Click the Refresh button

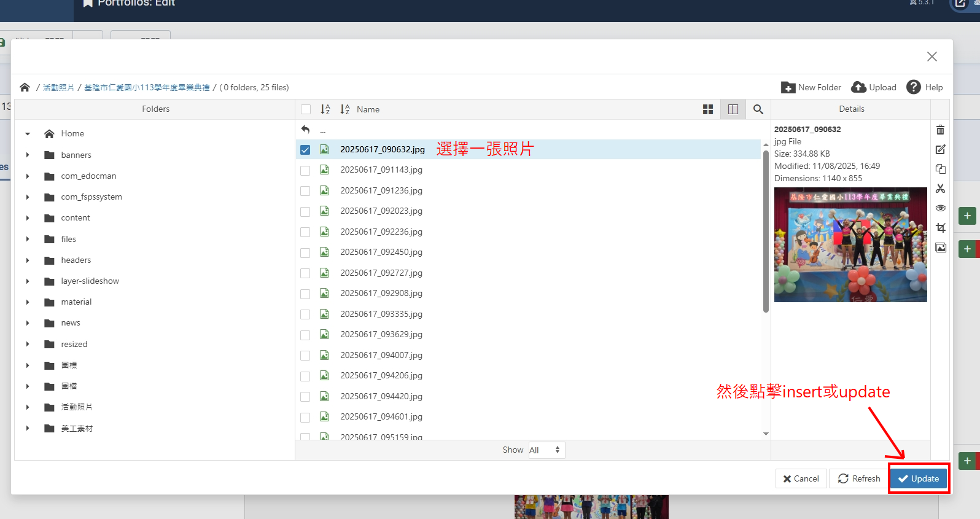[x=858, y=478]
